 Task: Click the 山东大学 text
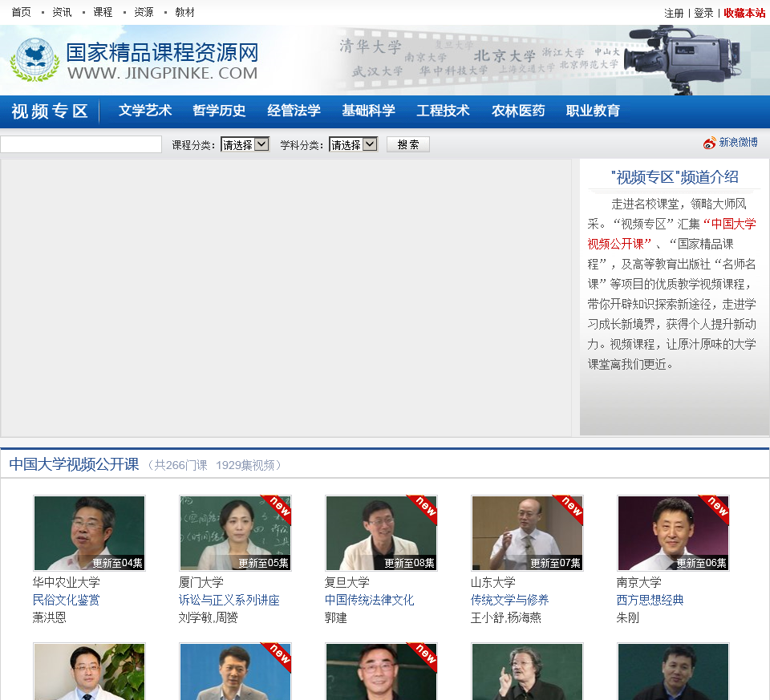point(493,582)
